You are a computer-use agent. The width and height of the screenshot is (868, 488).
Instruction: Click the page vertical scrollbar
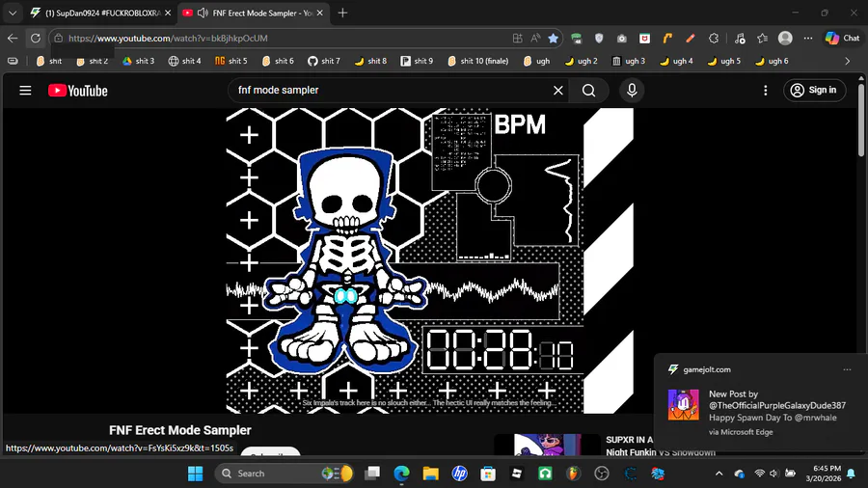(861, 119)
